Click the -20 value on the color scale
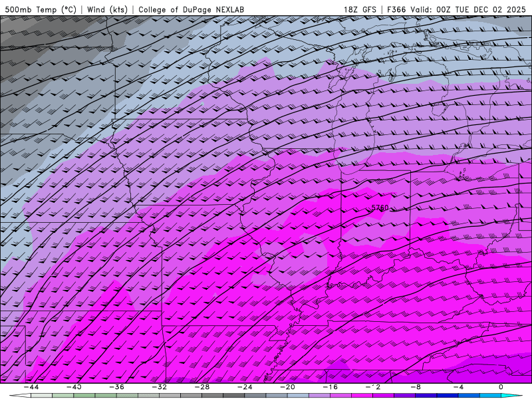532x399 pixels. pyautogui.click(x=287, y=387)
